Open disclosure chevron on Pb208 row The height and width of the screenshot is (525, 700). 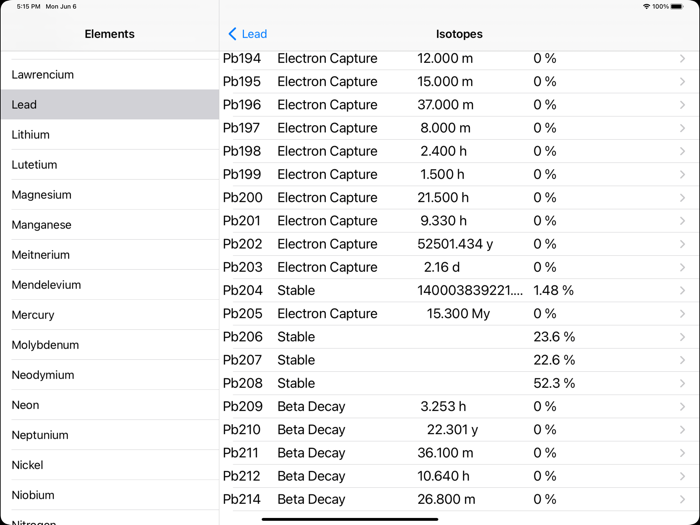[683, 383]
